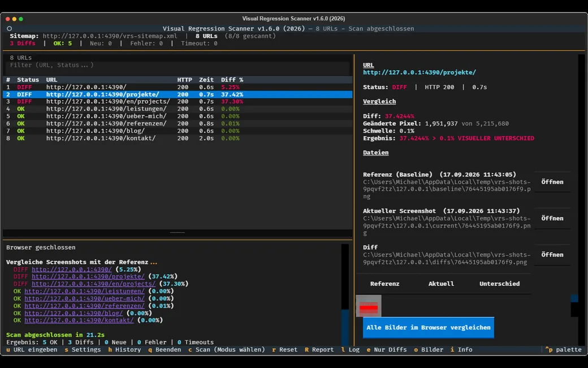This screenshot has height=368, width=588.
Task: Open footer h History
Action: (x=124, y=350)
